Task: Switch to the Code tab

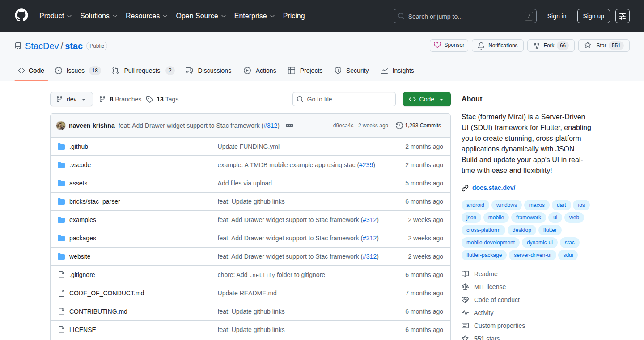Action: [31, 71]
